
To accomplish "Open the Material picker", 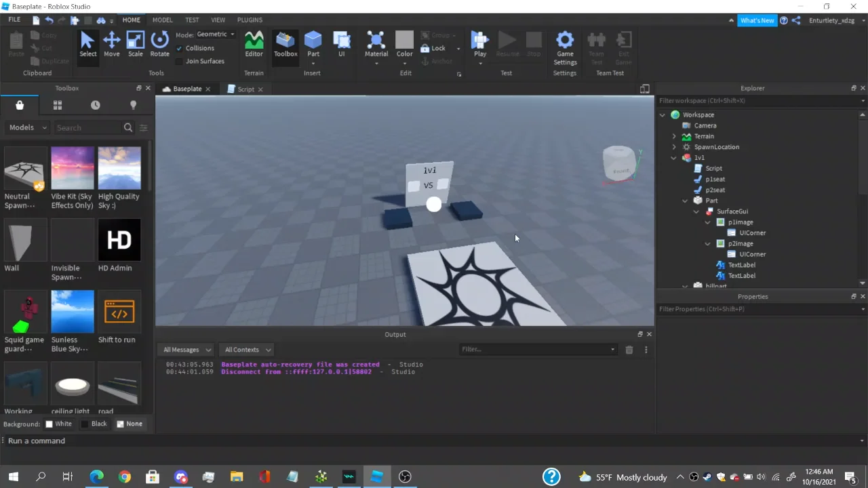I will [x=376, y=45].
